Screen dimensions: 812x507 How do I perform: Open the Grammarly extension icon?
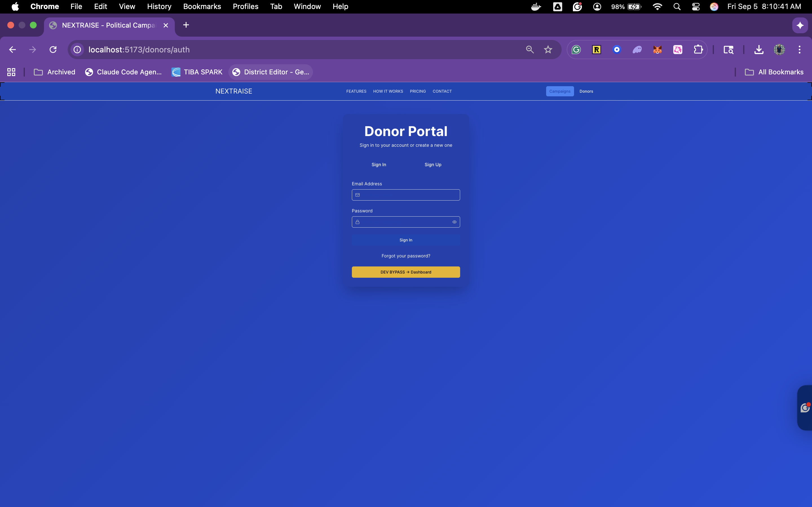point(576,50)
